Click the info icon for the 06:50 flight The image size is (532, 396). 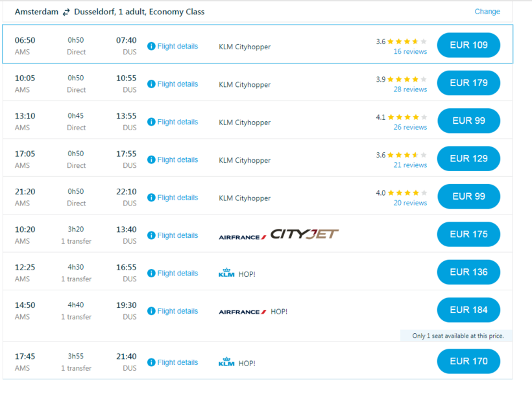coord(151,47)
